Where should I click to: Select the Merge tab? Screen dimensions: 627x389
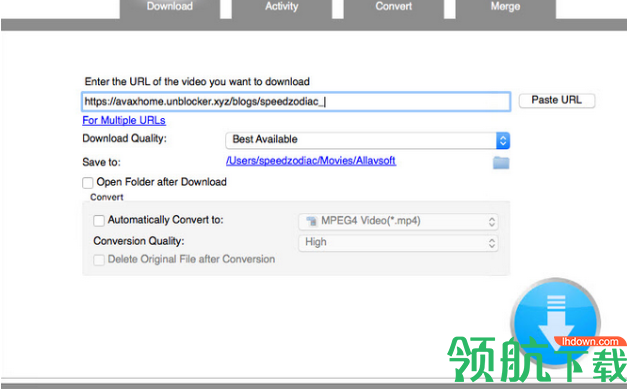(505, 8)
